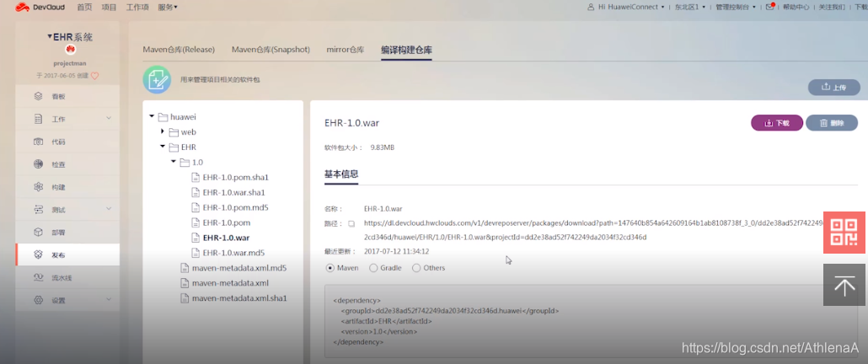Select maven-metadata.xml.sha1 in tree

(x=239, y=298)
